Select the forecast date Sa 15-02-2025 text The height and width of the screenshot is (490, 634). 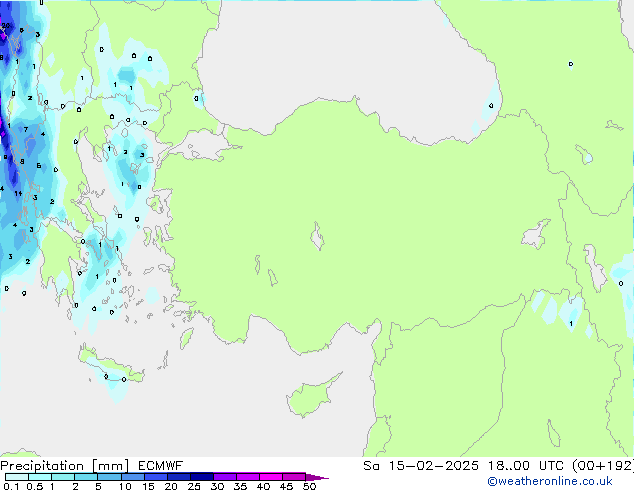419,466
